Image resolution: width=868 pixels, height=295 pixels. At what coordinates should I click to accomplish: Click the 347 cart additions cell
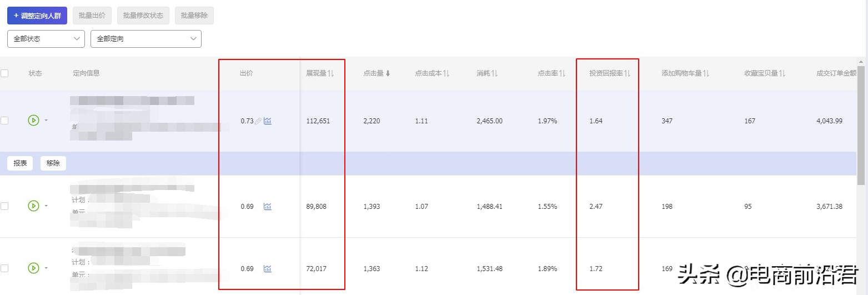(x=667, y=121)
